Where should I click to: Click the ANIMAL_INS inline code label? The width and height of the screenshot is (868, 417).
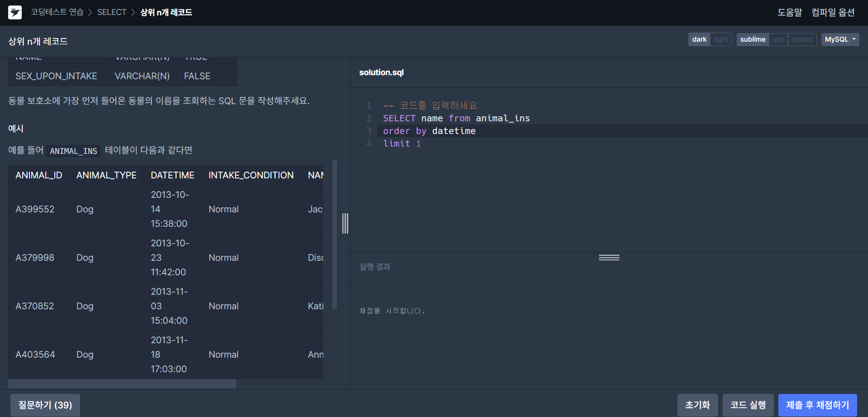[x=73, y=151]
